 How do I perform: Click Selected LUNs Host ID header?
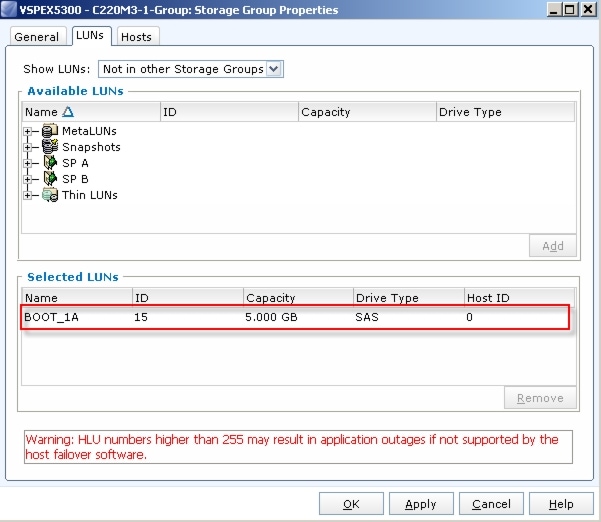[x=519, y=298]
